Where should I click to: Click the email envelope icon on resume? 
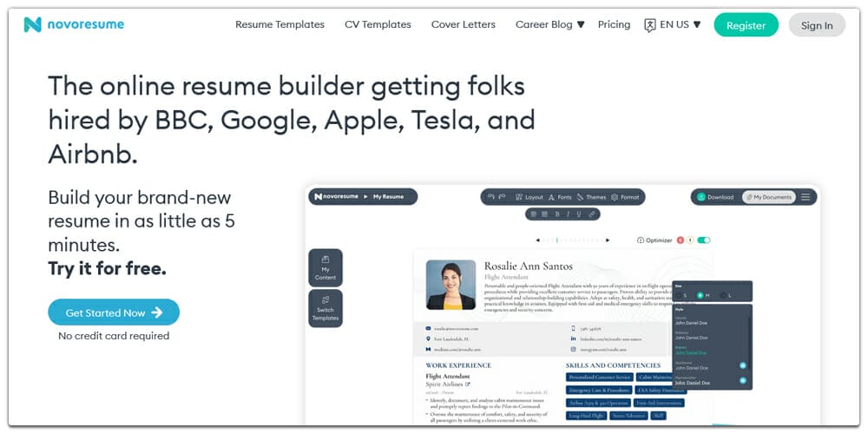[428, 328]
